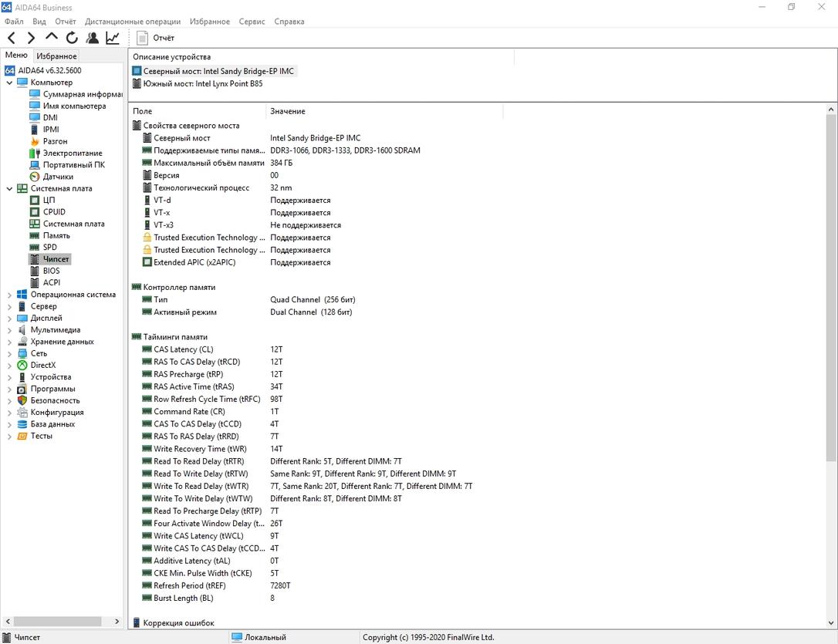Open the Память memory icon item
Screen dimensions: 838x644
pos(35,235)
